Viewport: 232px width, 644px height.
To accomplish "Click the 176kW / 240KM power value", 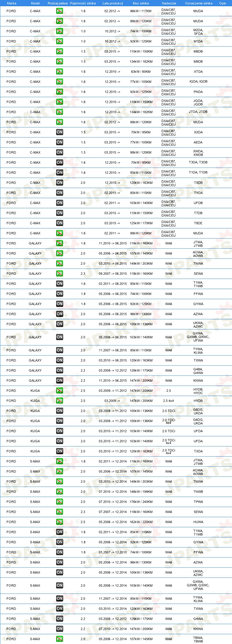I will click(141, 502).
